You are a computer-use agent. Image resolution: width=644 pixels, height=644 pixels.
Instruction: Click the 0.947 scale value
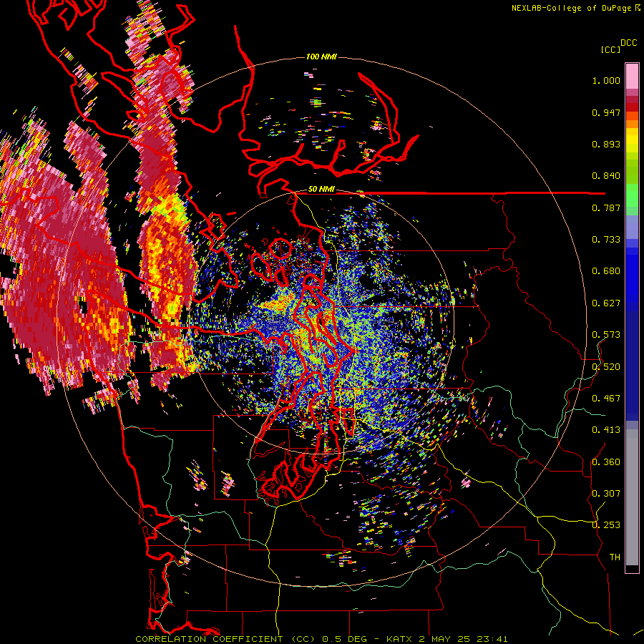(606, 112)
